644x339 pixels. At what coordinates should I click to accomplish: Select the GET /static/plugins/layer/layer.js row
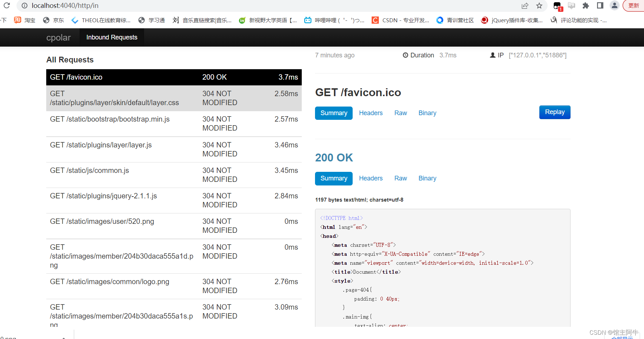(174, 149)
